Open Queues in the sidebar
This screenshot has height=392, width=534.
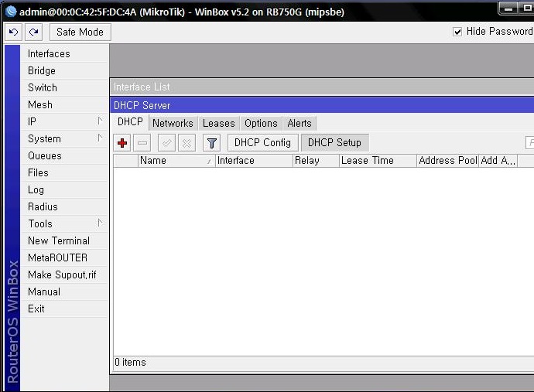(64, 156)
